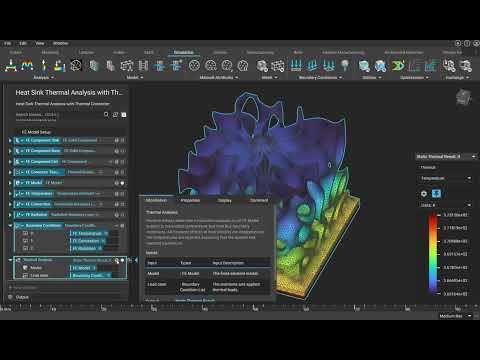Open the Static Thermal Result dropdown
The height and width of the screenshot is (360, 480).
(446, 156)
